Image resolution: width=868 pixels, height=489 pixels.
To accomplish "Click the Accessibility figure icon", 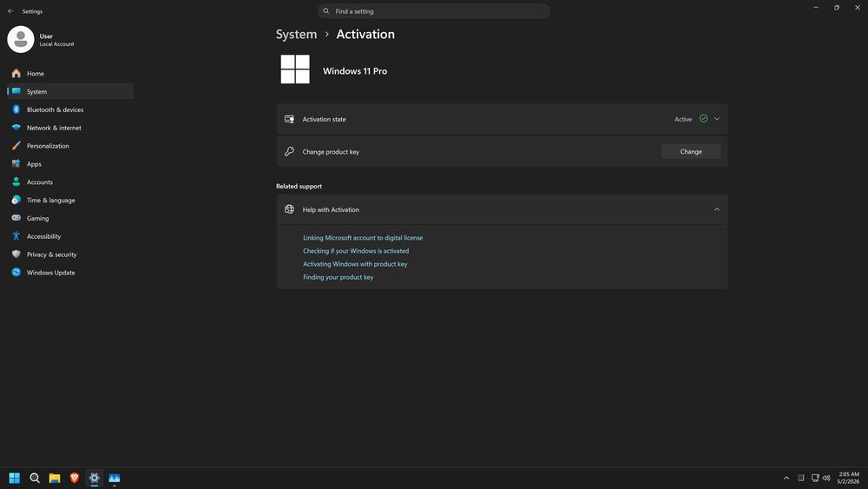I will coord(16,236).
